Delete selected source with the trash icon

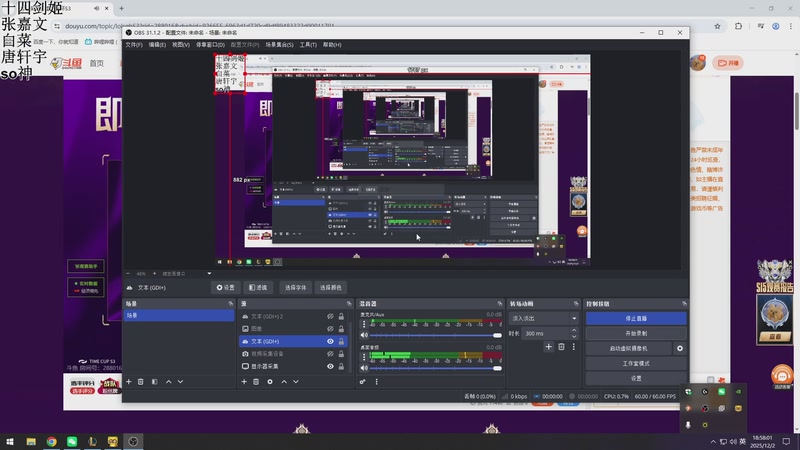pos(256,382)
